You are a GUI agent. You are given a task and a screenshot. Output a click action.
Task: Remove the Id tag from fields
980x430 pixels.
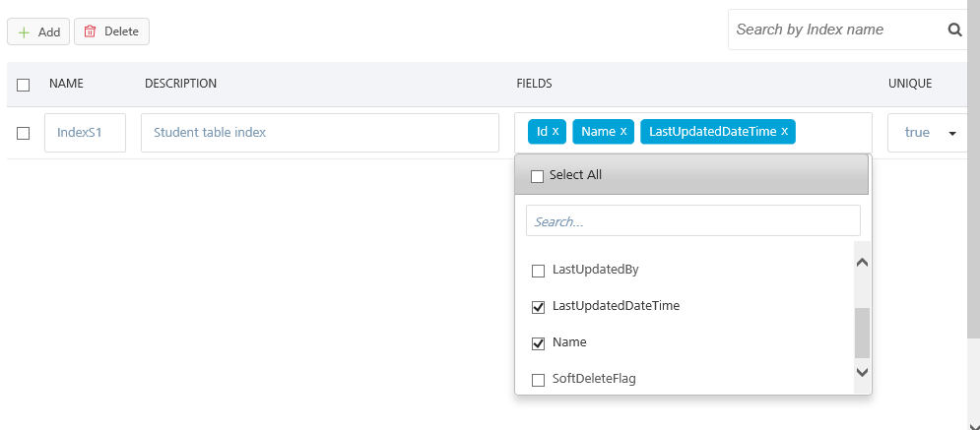coord(555,132)
